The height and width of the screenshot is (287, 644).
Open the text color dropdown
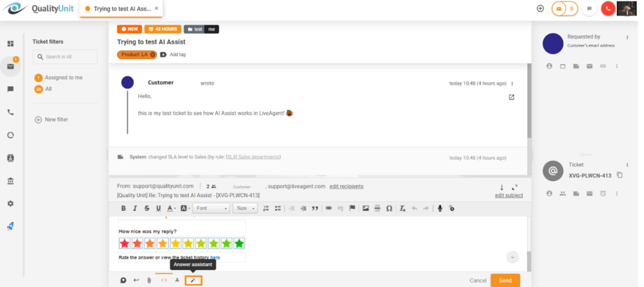point(171,208)
